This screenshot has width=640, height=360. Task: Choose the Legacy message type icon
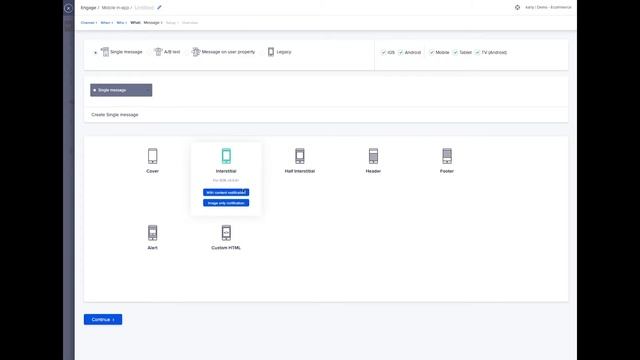pos(271,52)
